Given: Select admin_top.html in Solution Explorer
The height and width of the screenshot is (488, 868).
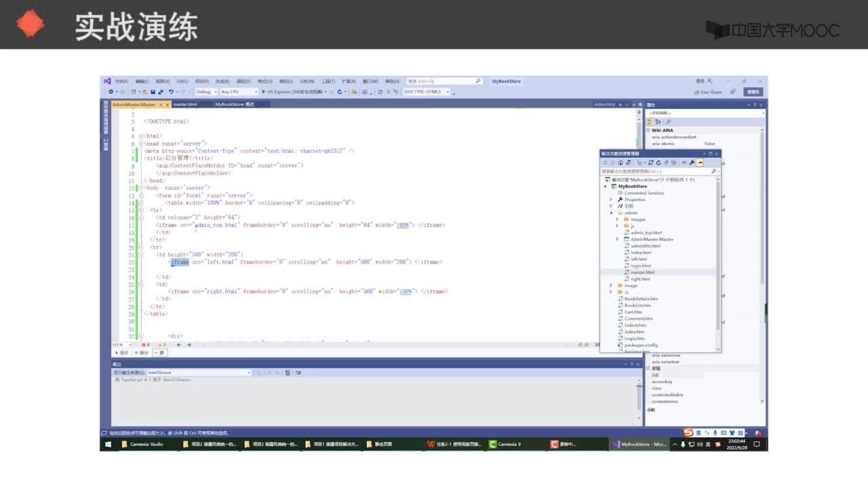Looking at the screenshot, I should 646,232.
